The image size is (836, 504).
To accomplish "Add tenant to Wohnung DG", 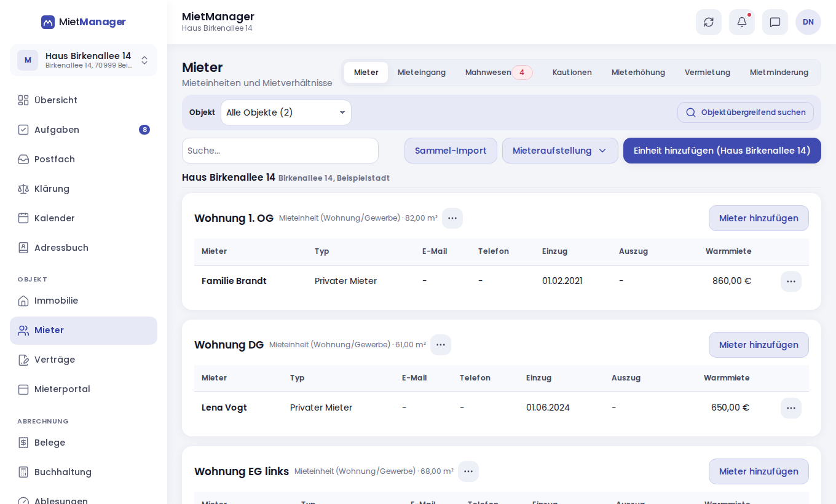I will [x=759, y=345].
